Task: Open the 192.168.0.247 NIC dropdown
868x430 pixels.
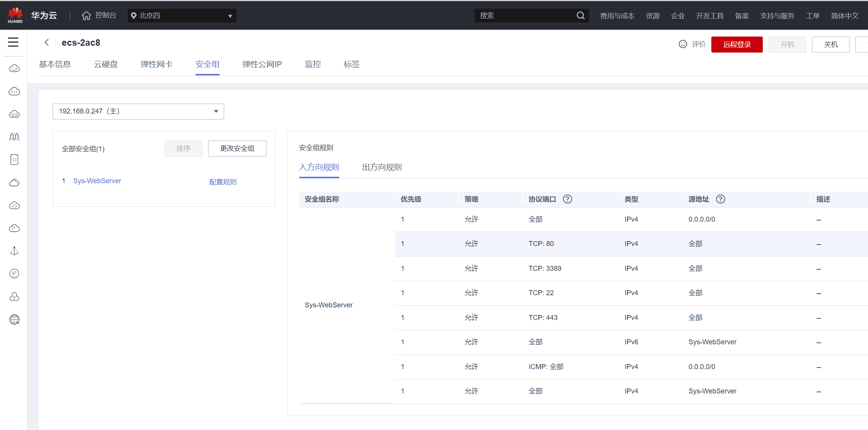Action: coord(138,111)
